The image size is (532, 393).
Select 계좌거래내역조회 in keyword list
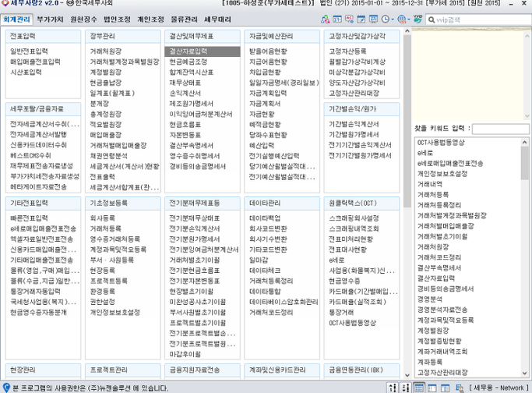pos(442,352)
